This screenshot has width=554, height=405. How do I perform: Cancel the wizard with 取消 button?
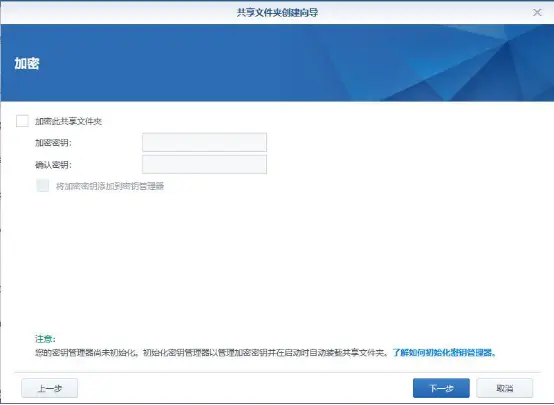pos(505,388)
